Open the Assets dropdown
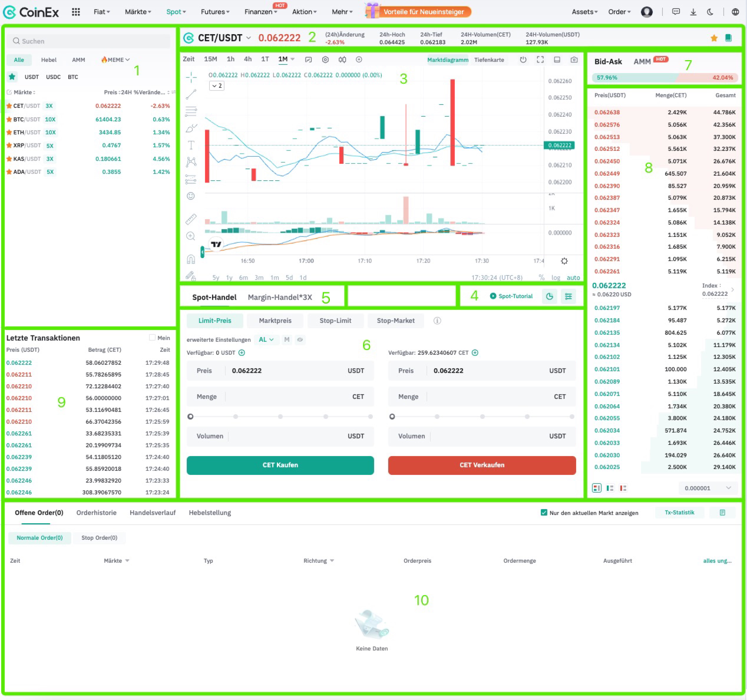 (584, 12)
